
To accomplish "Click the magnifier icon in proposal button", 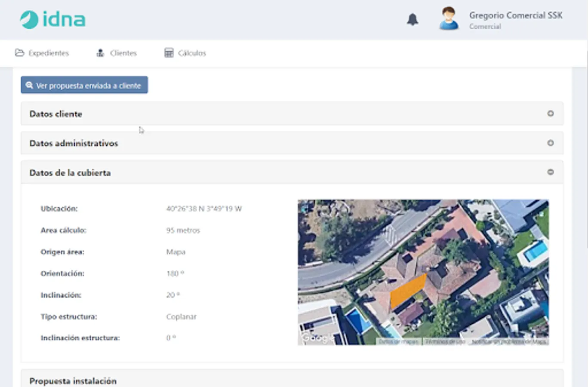I will pos(29,85).
